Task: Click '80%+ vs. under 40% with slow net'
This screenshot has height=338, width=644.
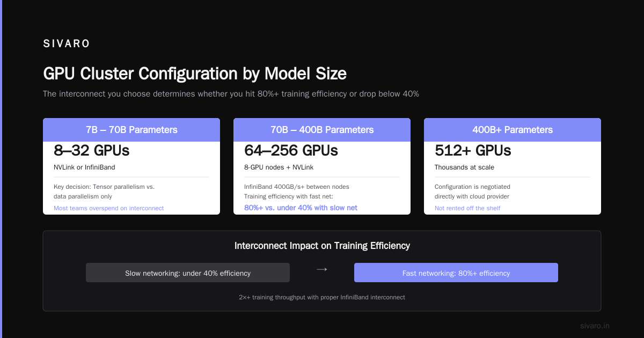Action: pos(301,208)
